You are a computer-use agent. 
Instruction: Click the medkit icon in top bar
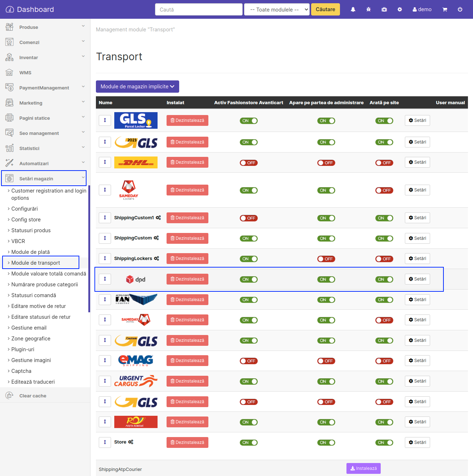click(384, 9)
